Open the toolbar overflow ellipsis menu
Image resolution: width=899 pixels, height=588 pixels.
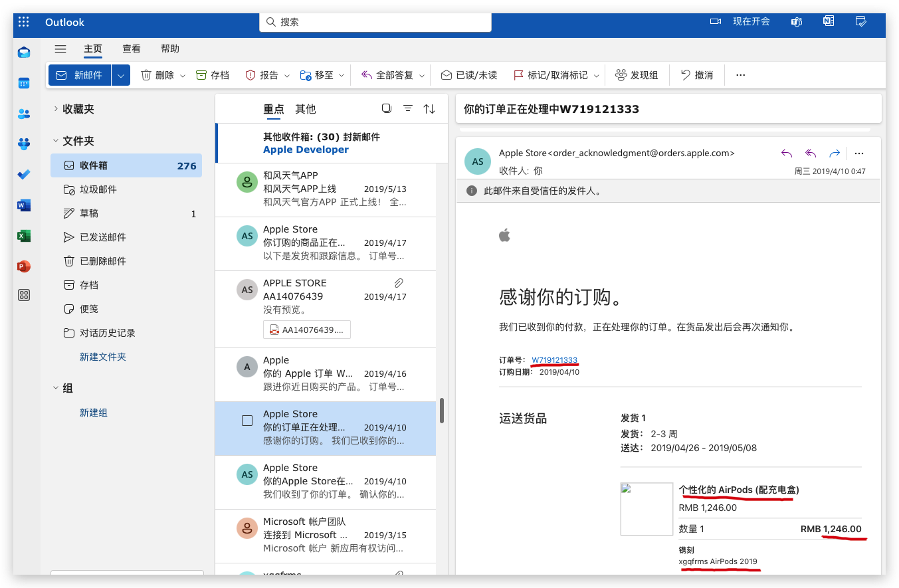tap(740, 75)
